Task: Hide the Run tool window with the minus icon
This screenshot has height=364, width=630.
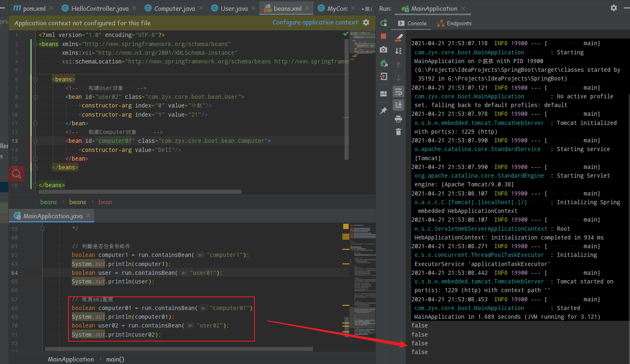Action: [626, 8]
